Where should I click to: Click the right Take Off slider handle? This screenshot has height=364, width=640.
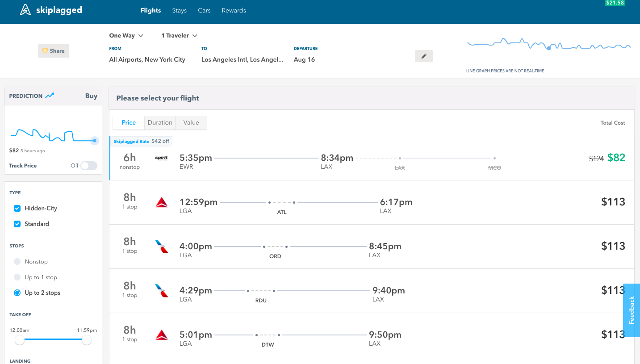pyautogui.click(x=87, y=340)
